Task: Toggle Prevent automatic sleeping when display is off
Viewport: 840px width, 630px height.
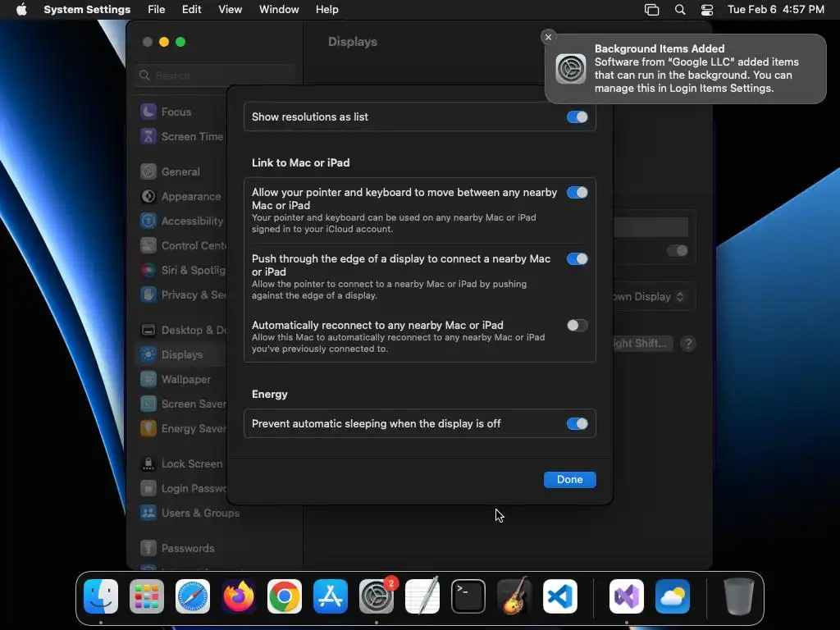Action: coord(577,424)
